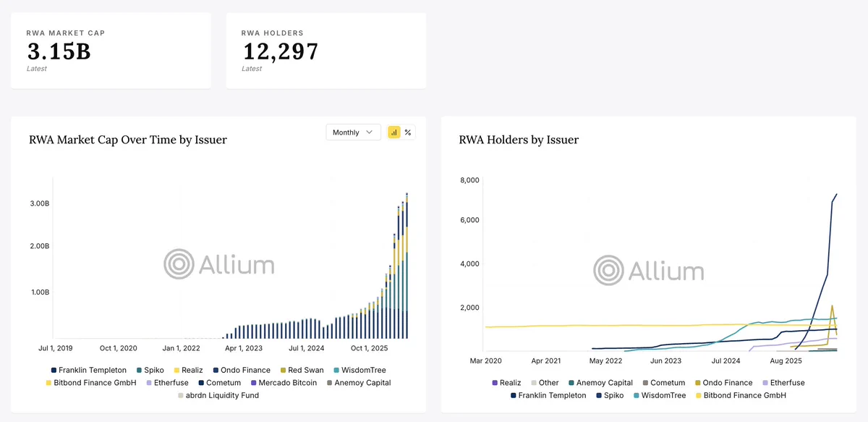
Task: Click the May 2022 axis label
Action: [605, 360]
